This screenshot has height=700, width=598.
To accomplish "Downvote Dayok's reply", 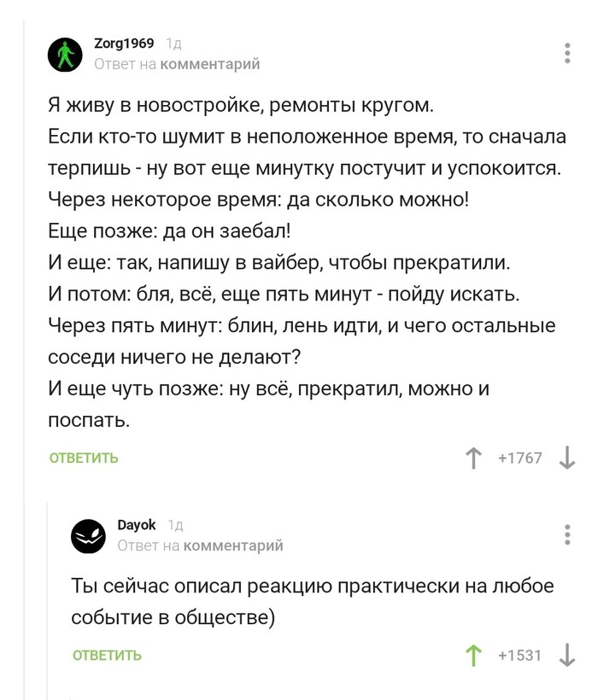I will (566, 656).
